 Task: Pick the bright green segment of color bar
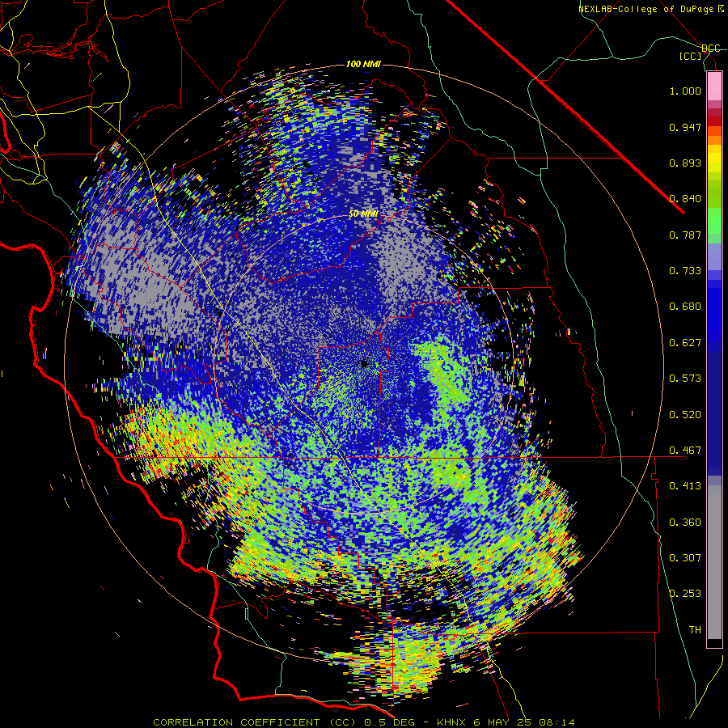pyautogui.click(x=714, y=221)
